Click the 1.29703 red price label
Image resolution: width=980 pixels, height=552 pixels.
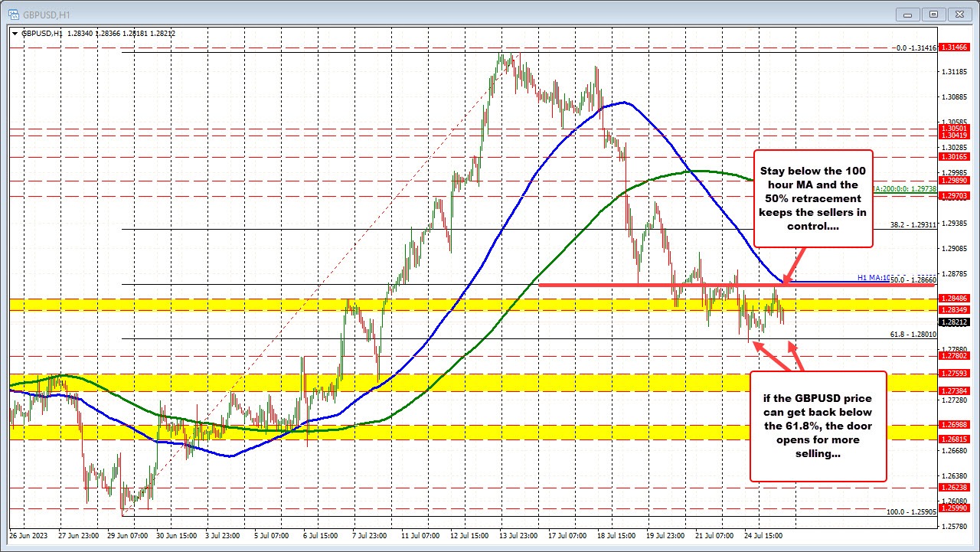tap(955, 196)
